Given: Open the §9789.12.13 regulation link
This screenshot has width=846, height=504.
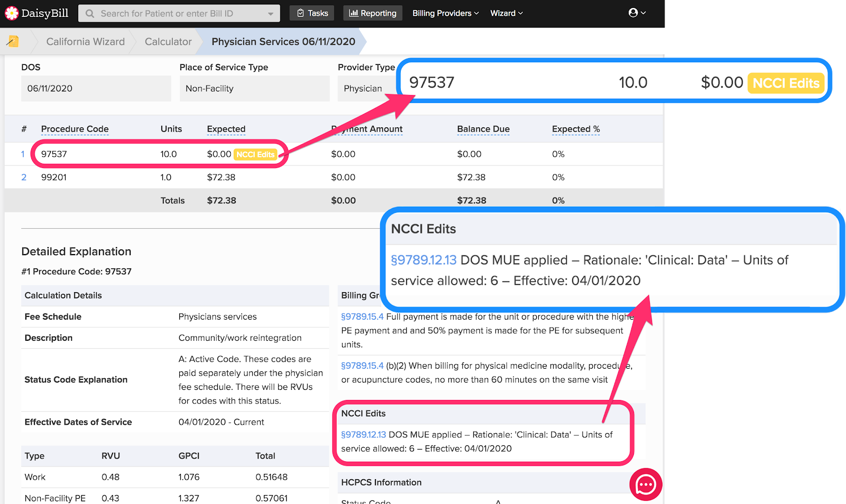Looking at the screenshot, I should tap(363, 435).
